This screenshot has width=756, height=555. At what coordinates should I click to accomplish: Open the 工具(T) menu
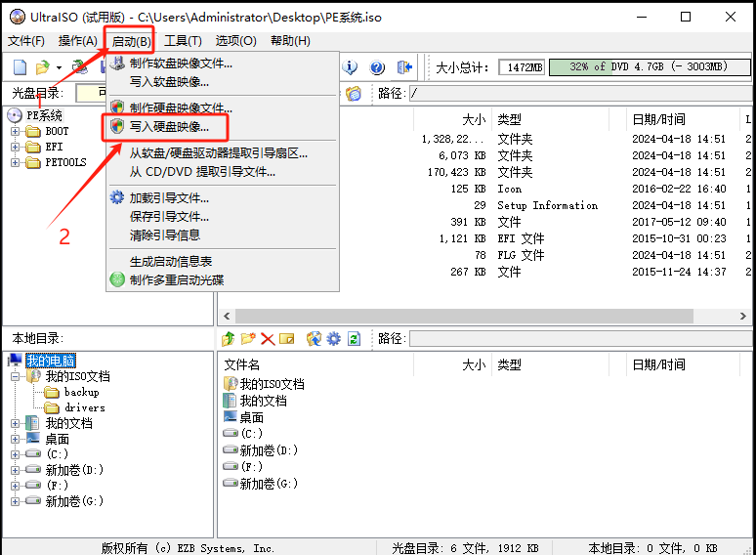coord(183,41)
